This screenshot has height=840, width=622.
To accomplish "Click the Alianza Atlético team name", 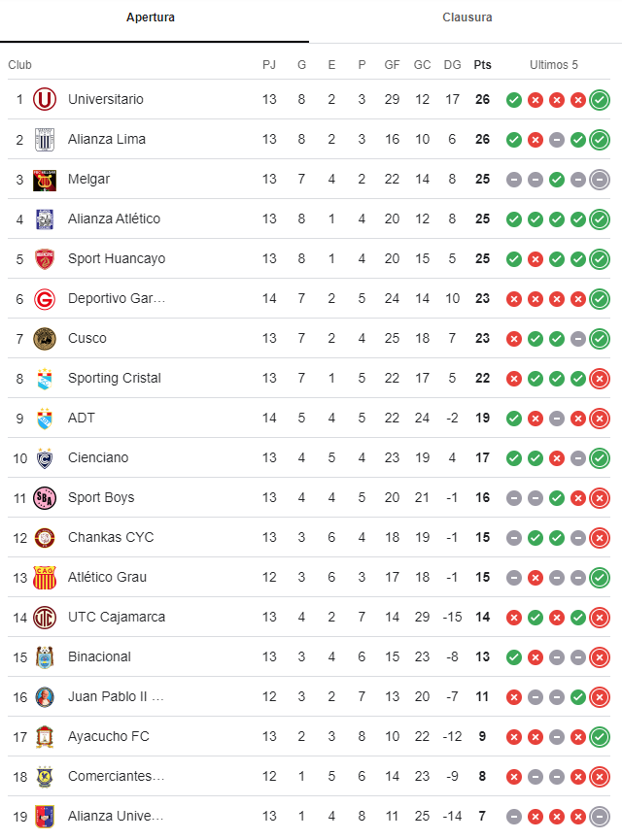I will pyautogui.click(x=114, y=218).
